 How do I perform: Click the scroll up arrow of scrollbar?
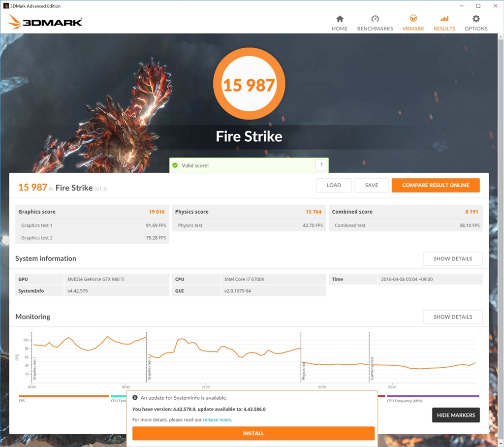coord(501,36)
